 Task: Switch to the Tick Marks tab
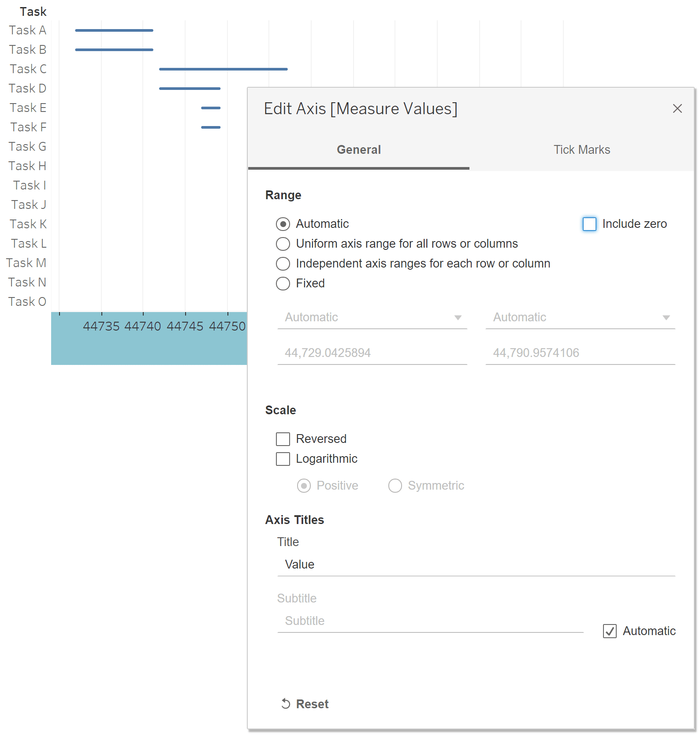[x=582, y=150]
